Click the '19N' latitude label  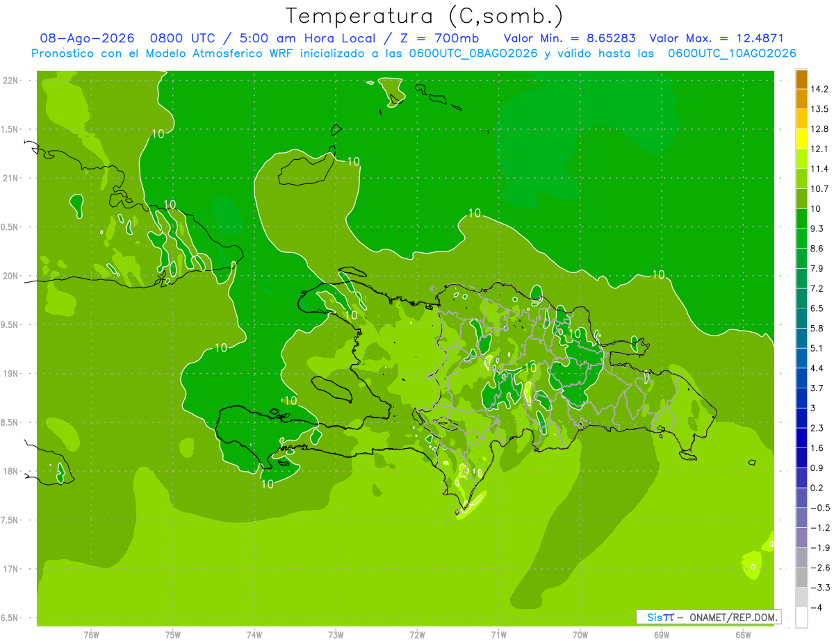12,374
